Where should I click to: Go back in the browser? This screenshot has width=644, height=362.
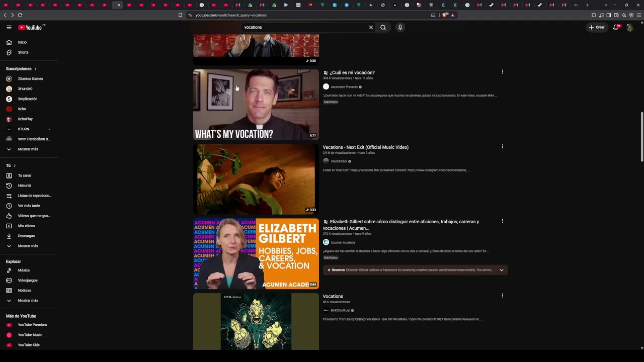(x=5, y=15)
